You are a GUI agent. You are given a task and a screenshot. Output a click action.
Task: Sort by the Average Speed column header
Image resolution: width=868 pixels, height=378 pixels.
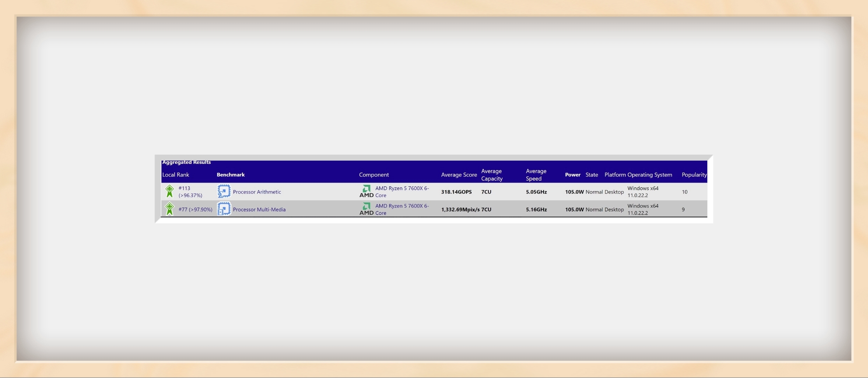pos(536,175)
